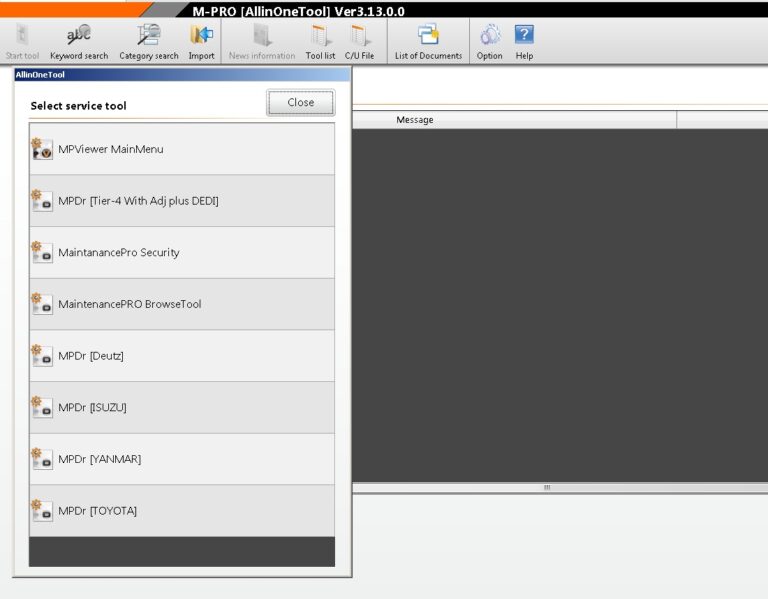Click the MPViewer MainMenu icon
Viewport: 768px width, 599px height.
pyautogui.click(x=42, y=149)
